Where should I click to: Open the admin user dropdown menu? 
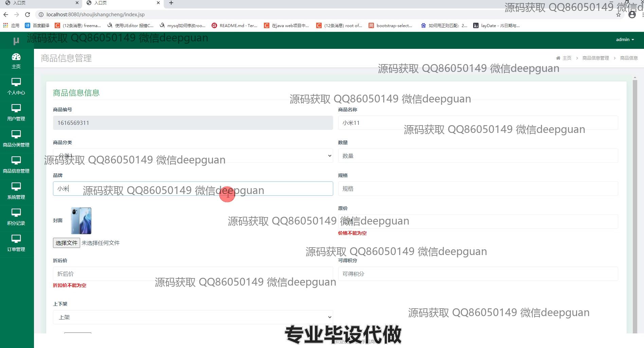625,40
